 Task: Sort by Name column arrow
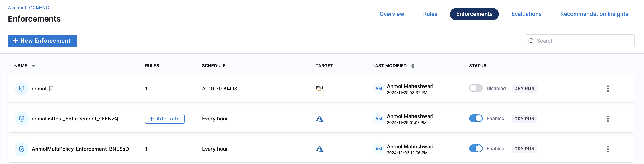tap(33, 66)
